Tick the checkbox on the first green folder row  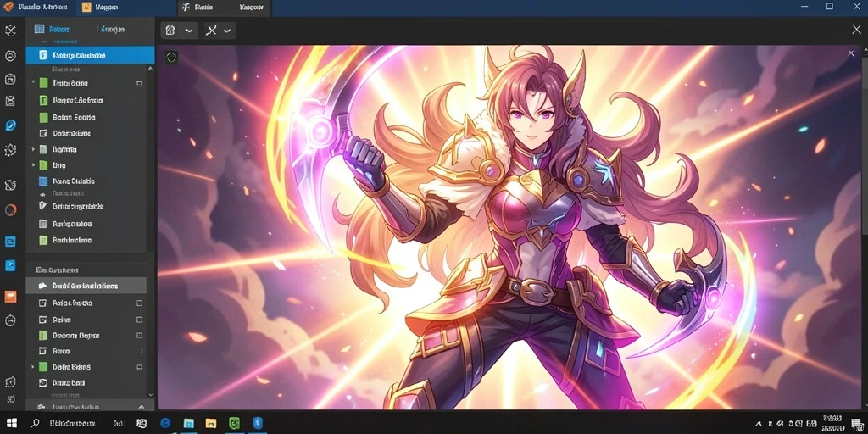coord(139,83)
